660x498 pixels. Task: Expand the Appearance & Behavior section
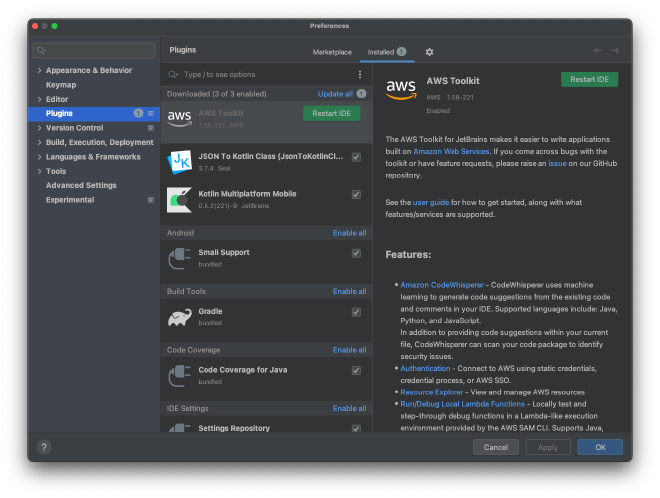(39, 71)
